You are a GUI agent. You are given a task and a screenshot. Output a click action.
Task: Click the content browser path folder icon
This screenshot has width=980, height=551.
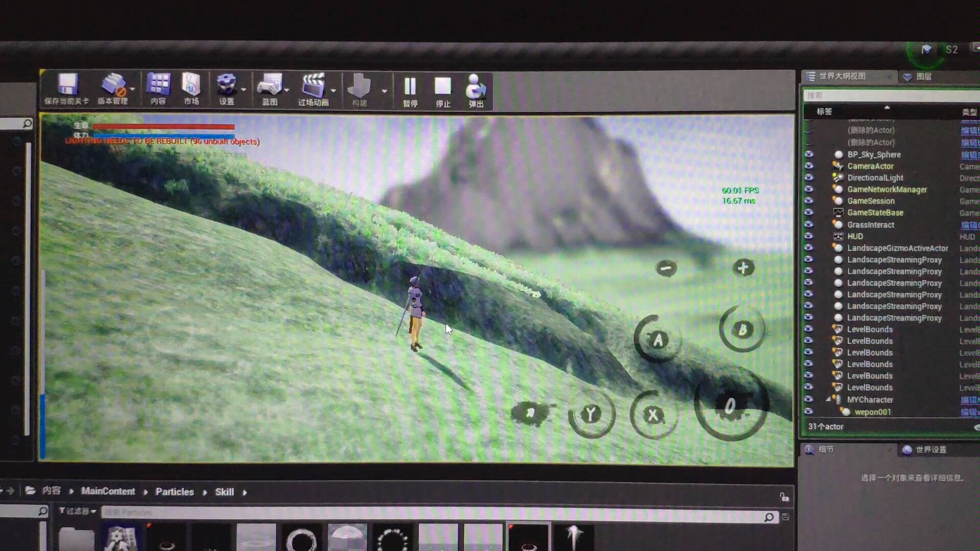(x=30, y=491)
